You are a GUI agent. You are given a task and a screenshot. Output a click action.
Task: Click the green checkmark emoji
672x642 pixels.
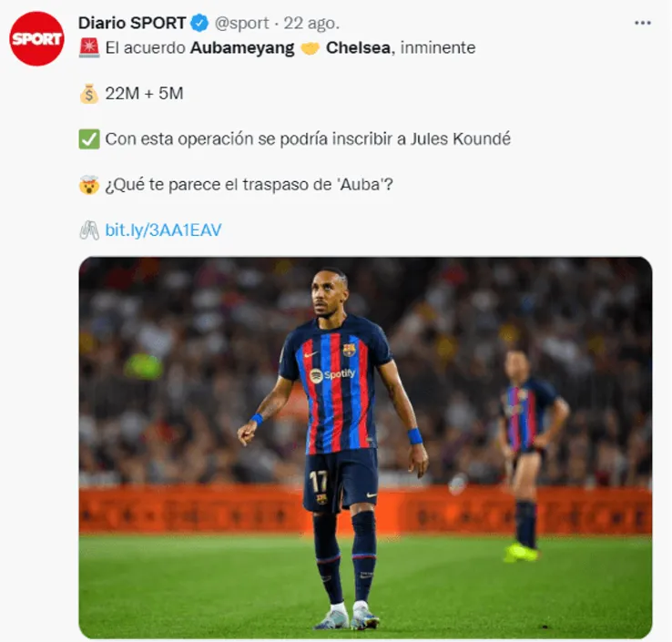coord(89,139)
